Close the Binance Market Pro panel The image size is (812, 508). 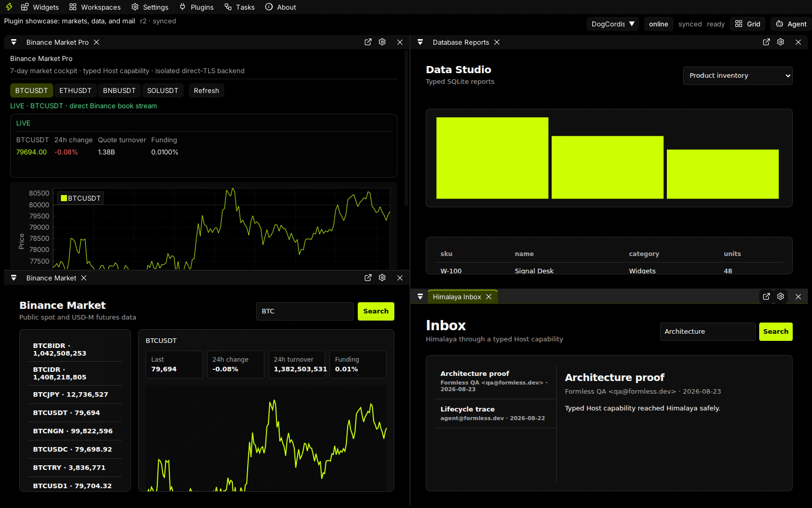[400, 42]
